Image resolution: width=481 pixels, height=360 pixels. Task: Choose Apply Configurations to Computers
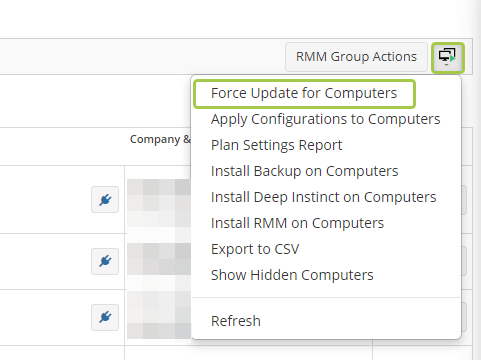click(x=326, y=119)
